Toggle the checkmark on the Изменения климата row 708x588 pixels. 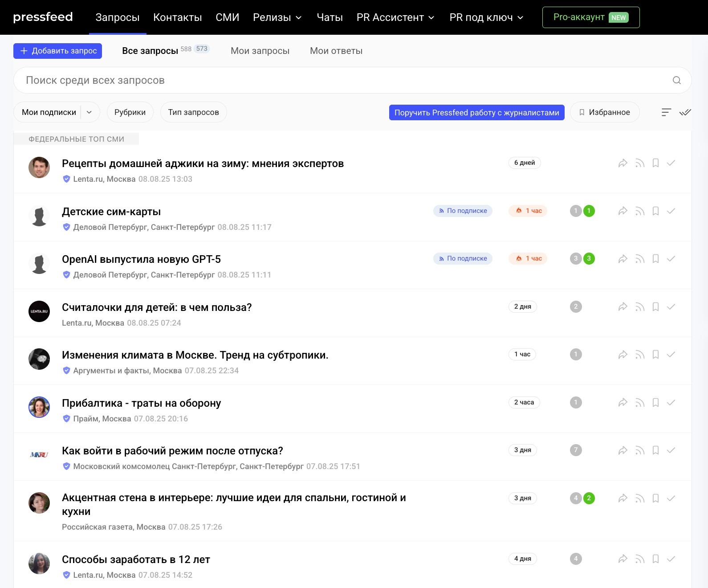671,355
